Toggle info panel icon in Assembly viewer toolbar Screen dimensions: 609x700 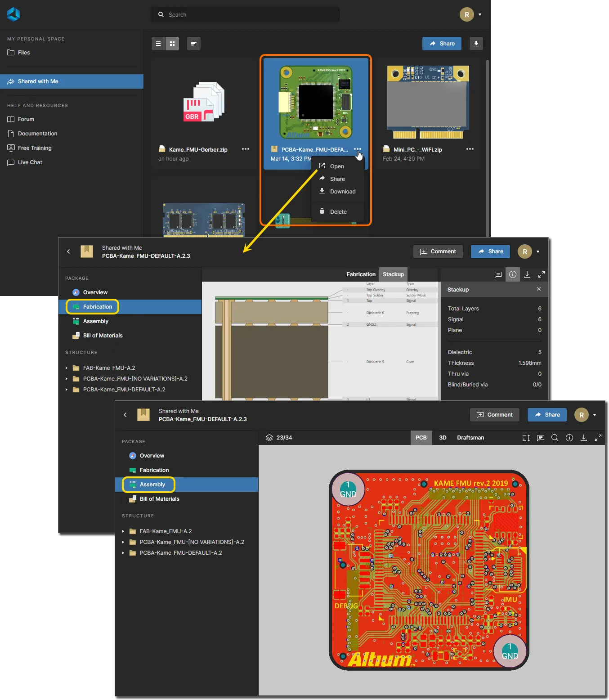click(569, 438)
